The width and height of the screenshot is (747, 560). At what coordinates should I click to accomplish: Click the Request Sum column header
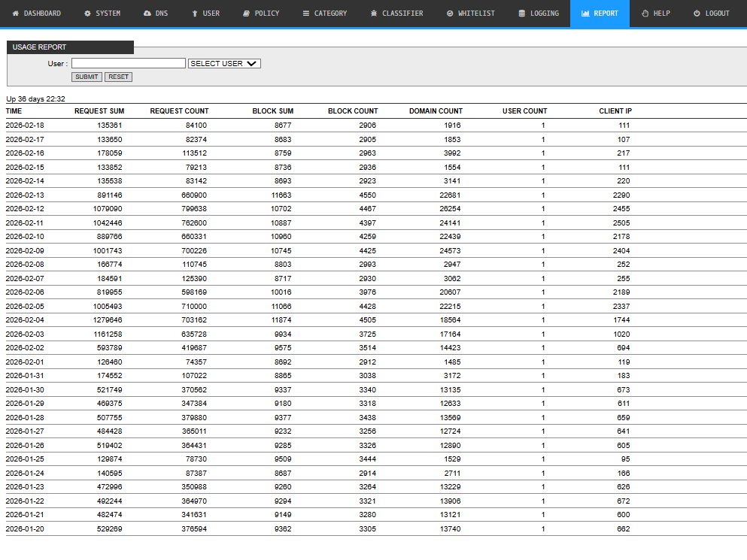pos(99,111)
